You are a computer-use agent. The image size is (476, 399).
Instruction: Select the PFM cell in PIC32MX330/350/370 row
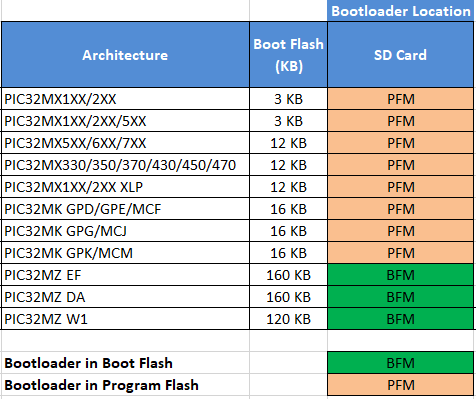tap(400, 165)
